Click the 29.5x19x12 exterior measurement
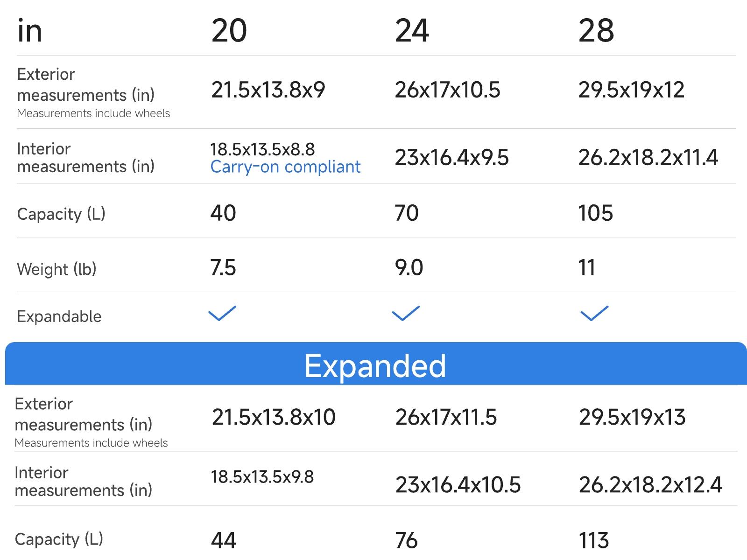The image size is (747, 560). click(631, 90)
